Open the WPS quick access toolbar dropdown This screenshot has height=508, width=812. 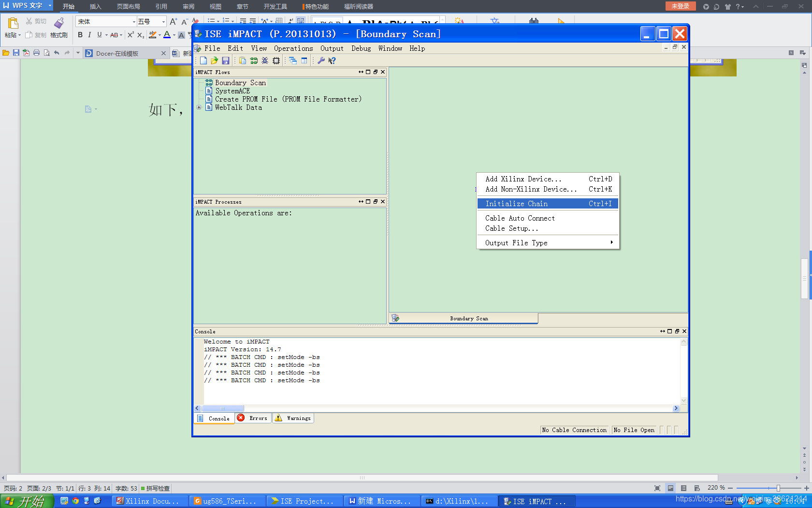pos(77,53)
